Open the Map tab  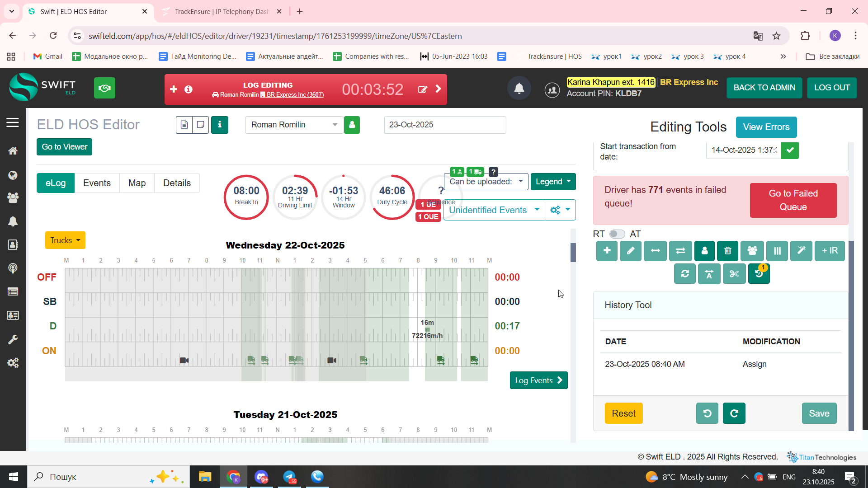(x=137, y=183)
